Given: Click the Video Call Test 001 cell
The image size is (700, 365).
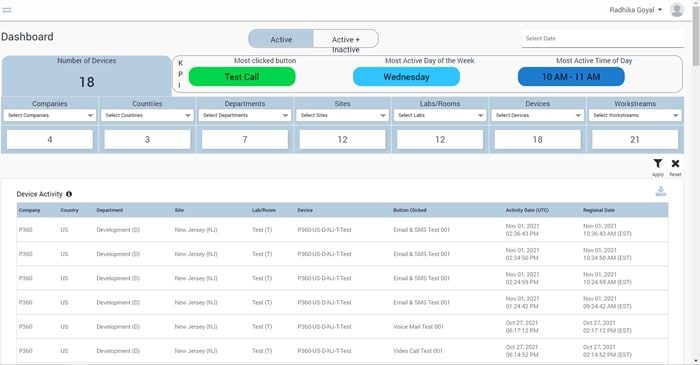Looking at the screenshot, I should point(418,351).
